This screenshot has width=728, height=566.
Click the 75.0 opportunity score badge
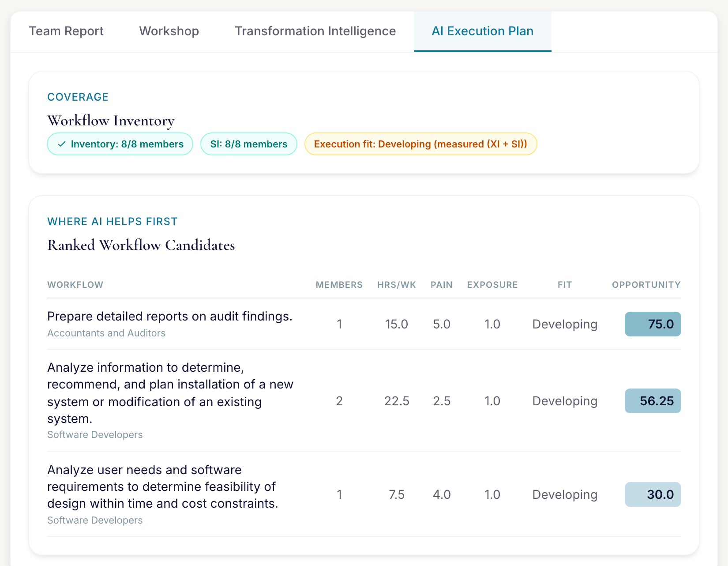[653, 324]
